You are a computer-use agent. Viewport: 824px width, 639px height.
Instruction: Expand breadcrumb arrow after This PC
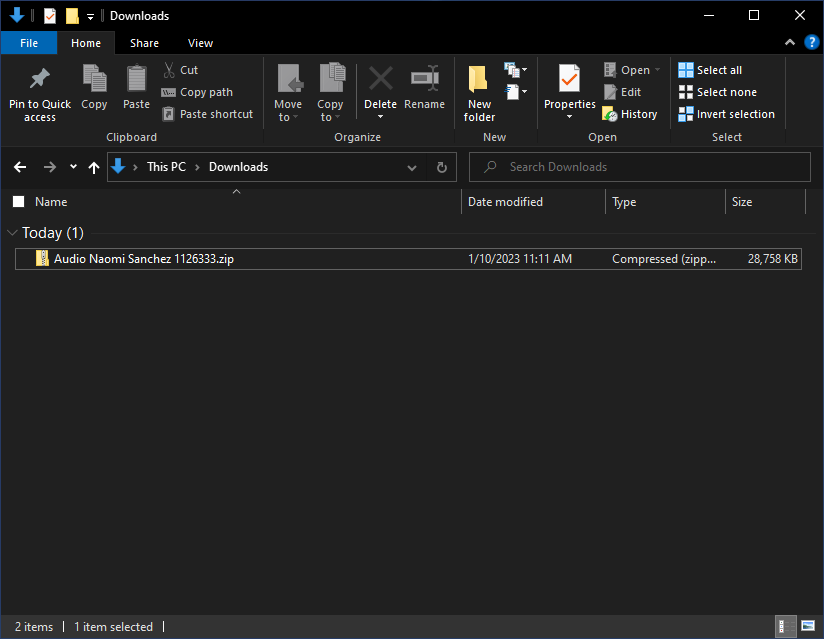(198, 167)
